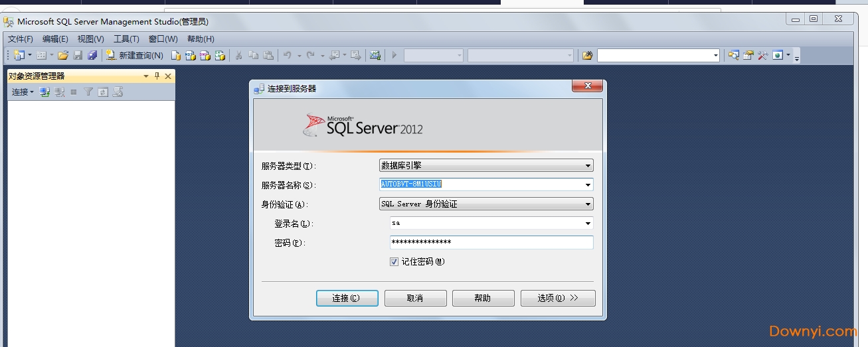Screen dimensions: 868x347
Task: Click the New Query (新建查询) toolbar button
Action: 135,56
